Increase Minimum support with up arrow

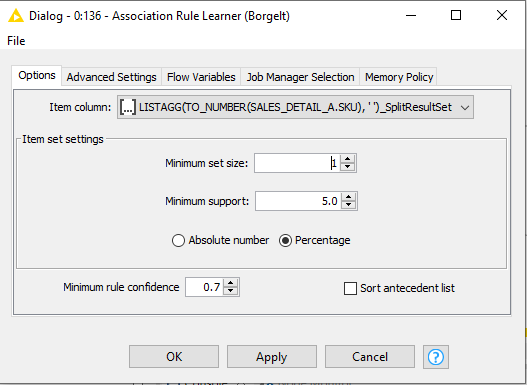pos(349,197)
